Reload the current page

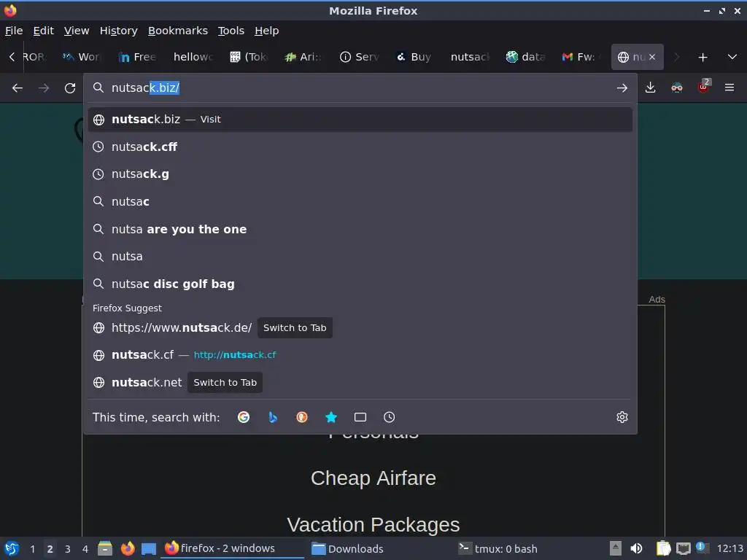(70, 87)
